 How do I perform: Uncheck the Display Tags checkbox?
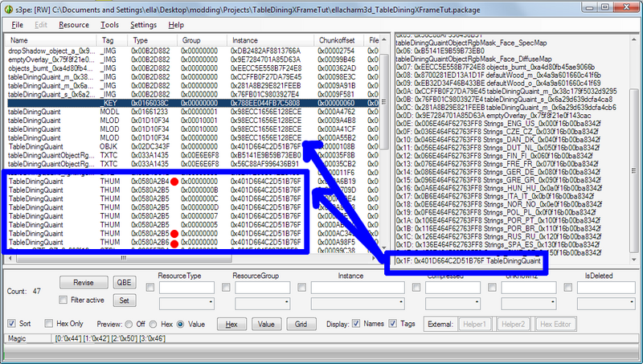(393, 323)
